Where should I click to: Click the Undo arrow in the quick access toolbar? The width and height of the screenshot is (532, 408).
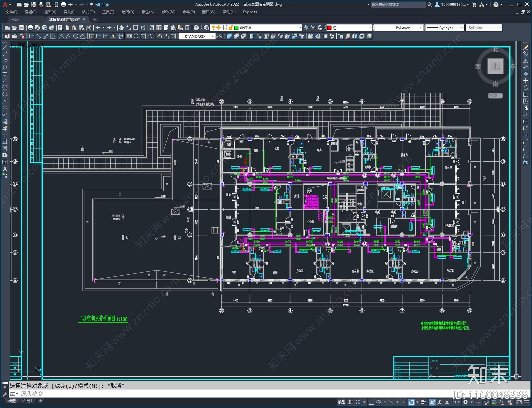(x=71, y=4)
